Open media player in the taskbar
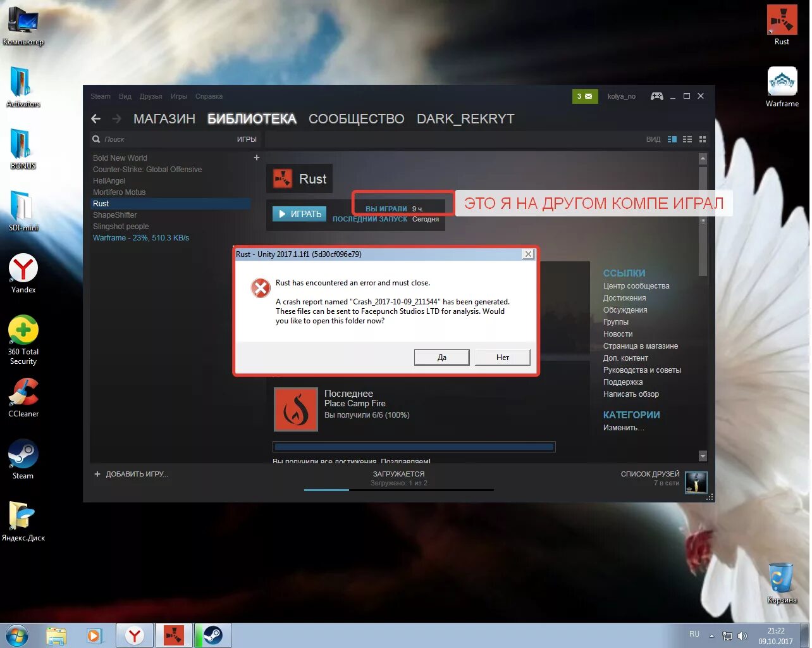 [x=95, y=635]
